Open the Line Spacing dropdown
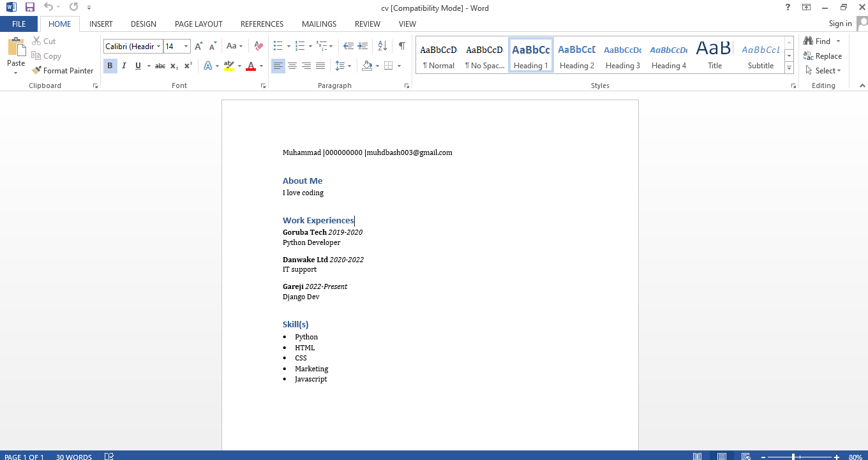 point(342,65)
